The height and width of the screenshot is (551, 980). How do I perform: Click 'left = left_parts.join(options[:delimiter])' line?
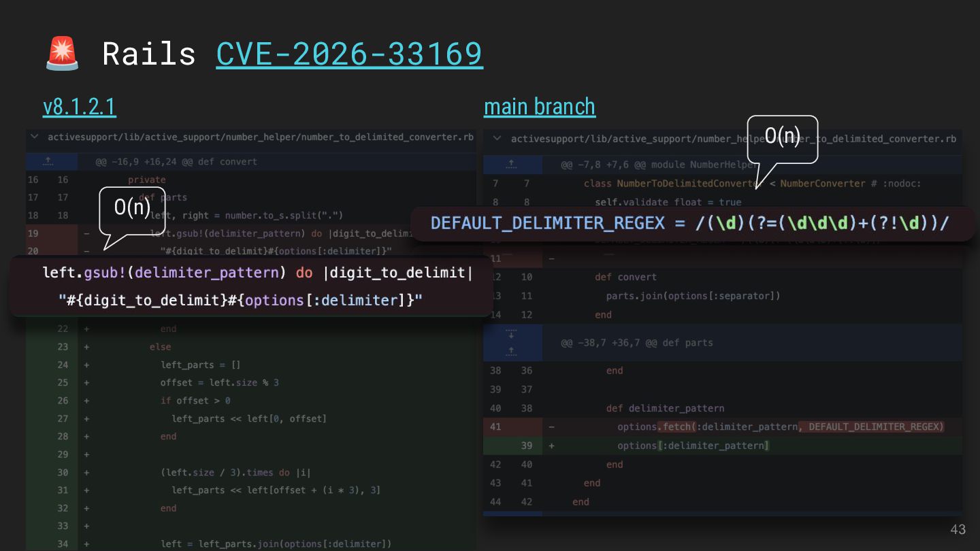[276, 544]
